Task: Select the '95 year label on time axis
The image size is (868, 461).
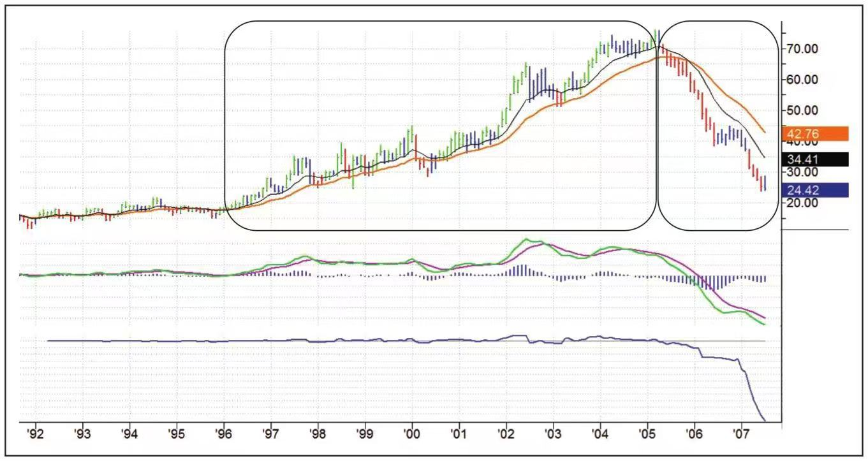Action: click(x=176, y=435)
